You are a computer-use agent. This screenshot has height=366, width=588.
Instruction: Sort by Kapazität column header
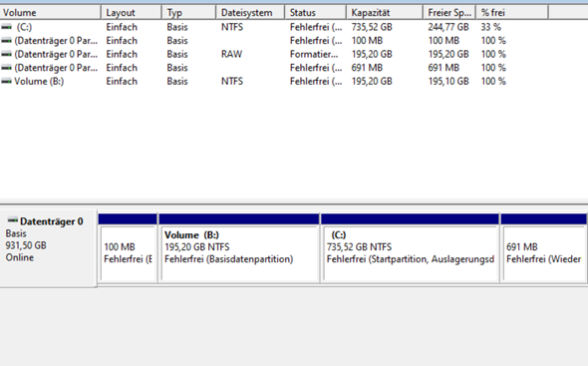pos(385,12)
